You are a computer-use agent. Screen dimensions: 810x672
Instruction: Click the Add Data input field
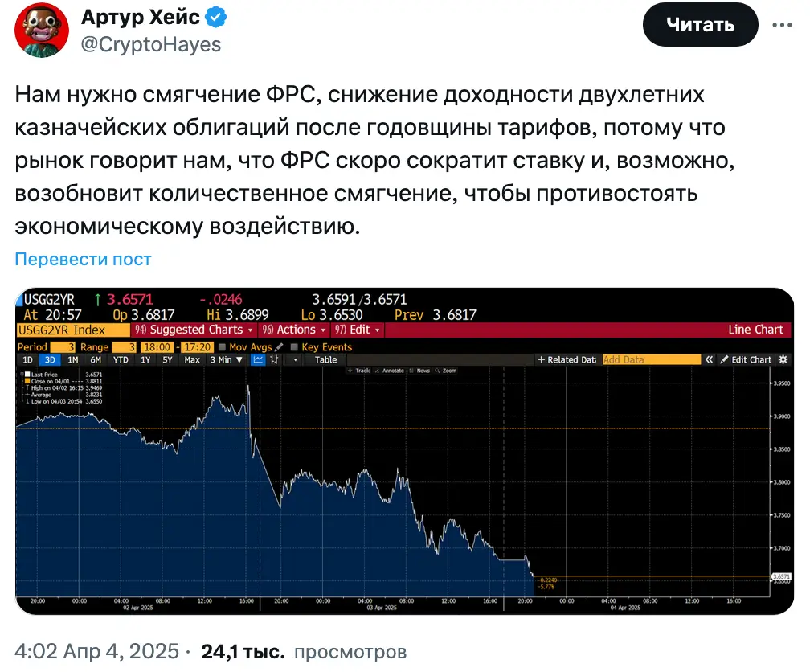pos(651,360)
